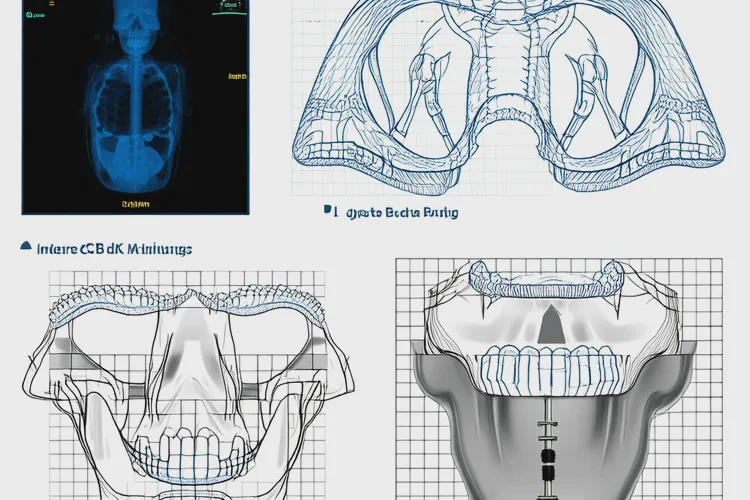Image resolution: width=750 pixels, height=500 pixels.
Task: Open the blue X-ray skeleton view panel
Action: point(135,106)
